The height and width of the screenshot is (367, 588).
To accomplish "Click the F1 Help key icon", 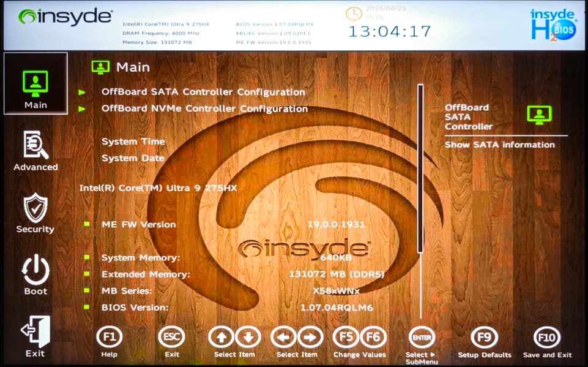I will [109, 337].
